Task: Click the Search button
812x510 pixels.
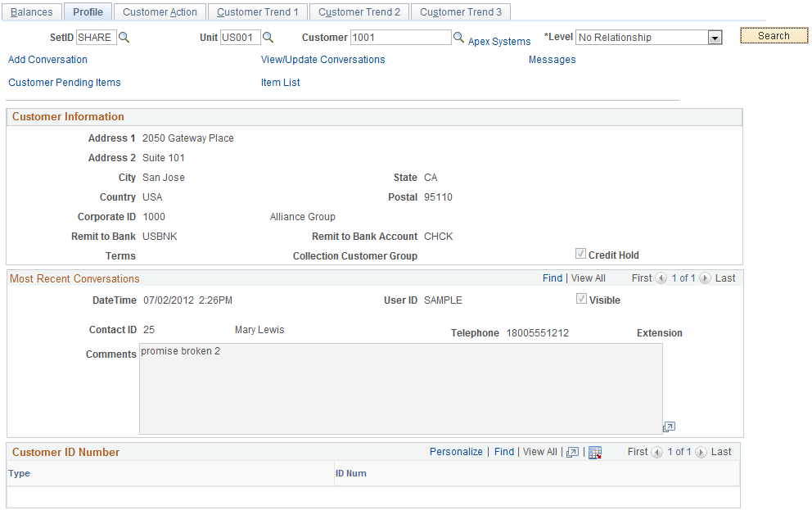Action: [773, 36]
